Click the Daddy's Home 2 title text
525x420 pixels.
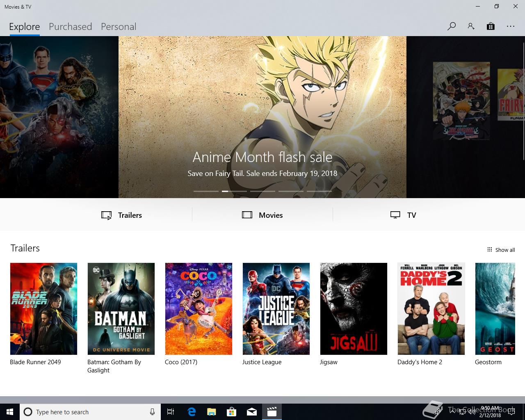pyautogui.click(x=420, y=362)
